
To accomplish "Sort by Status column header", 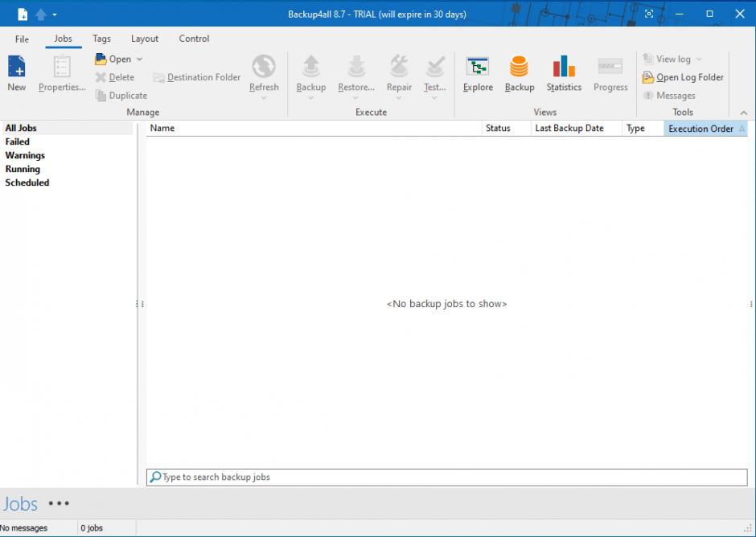I will pyautogui.click(x=506, y=129).
